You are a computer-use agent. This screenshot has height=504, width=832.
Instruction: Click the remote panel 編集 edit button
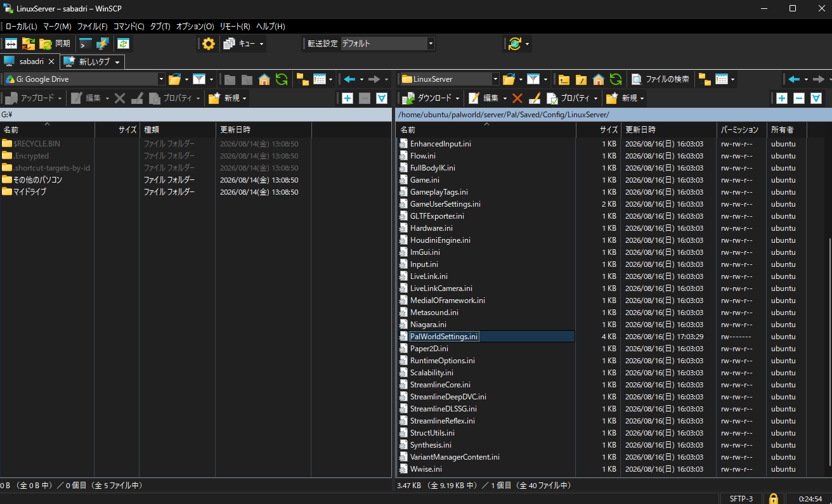pyautogui.click(x=484, y=98)
